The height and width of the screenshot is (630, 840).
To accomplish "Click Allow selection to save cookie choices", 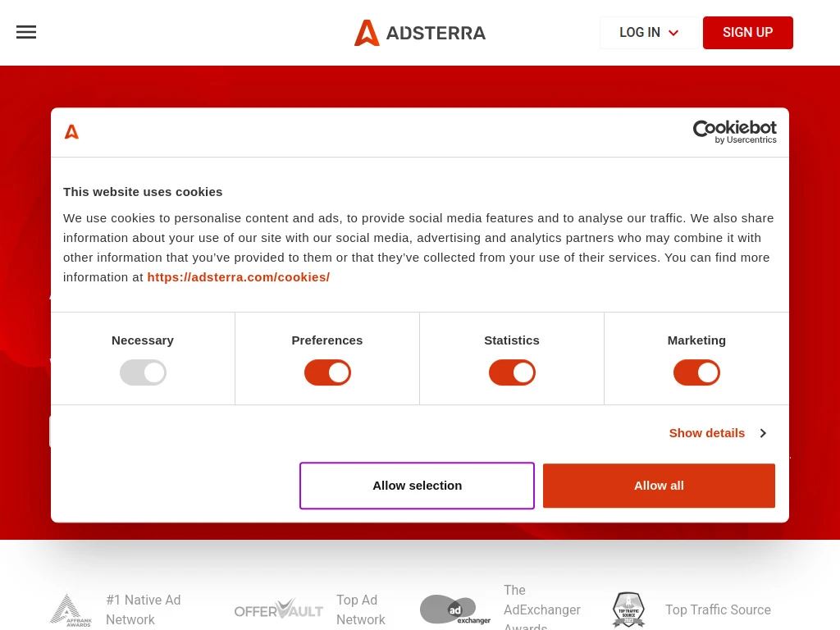I will pyautogui.click(x=417, y=486).
